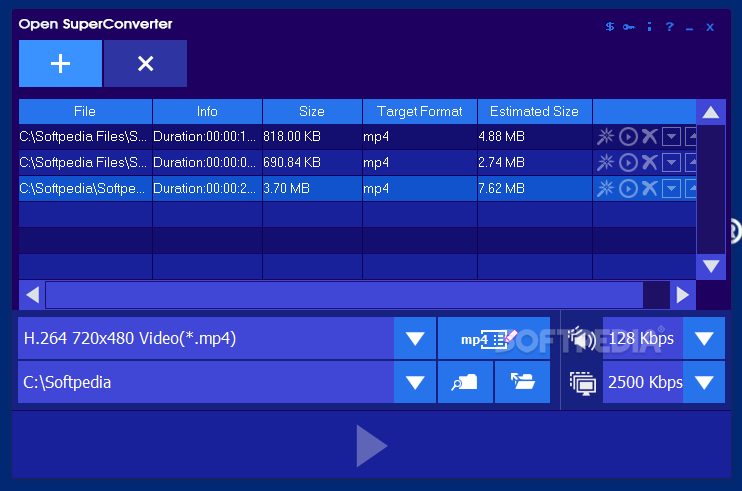Click the File column header
Viewport: 742px width, 491px height.
85,112
